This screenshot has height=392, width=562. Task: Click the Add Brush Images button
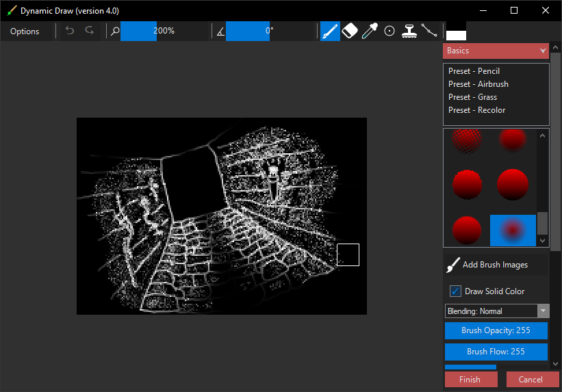[496, 265]
